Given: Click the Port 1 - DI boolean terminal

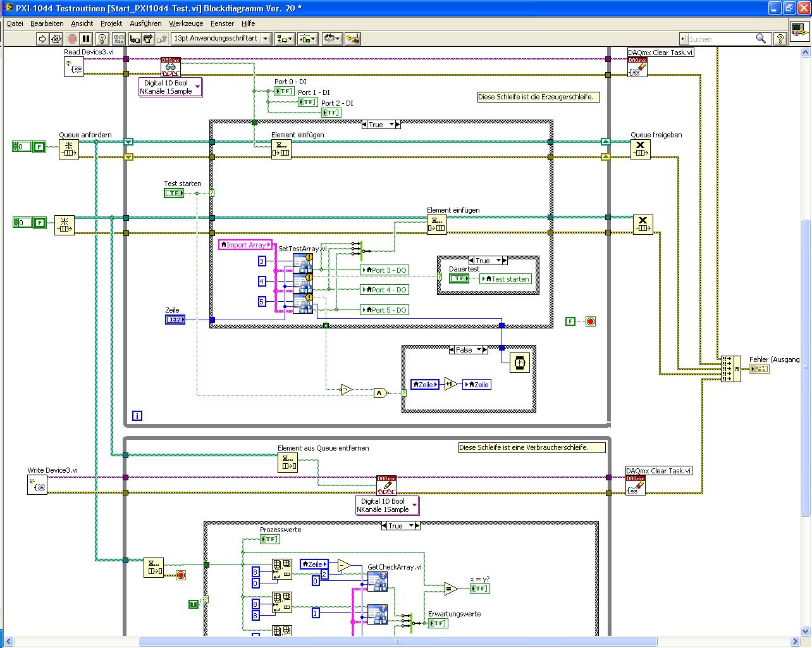Looking at the screenshot, I should (307, 102).
